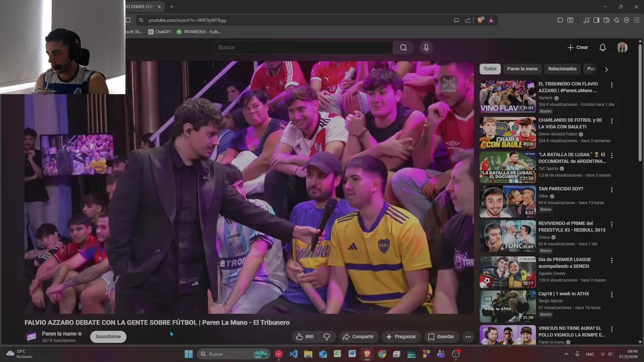Open Dia de PREMIER LEAGUE video title
This screenshot has height=362, width=644.
click(x=565, y=262)
